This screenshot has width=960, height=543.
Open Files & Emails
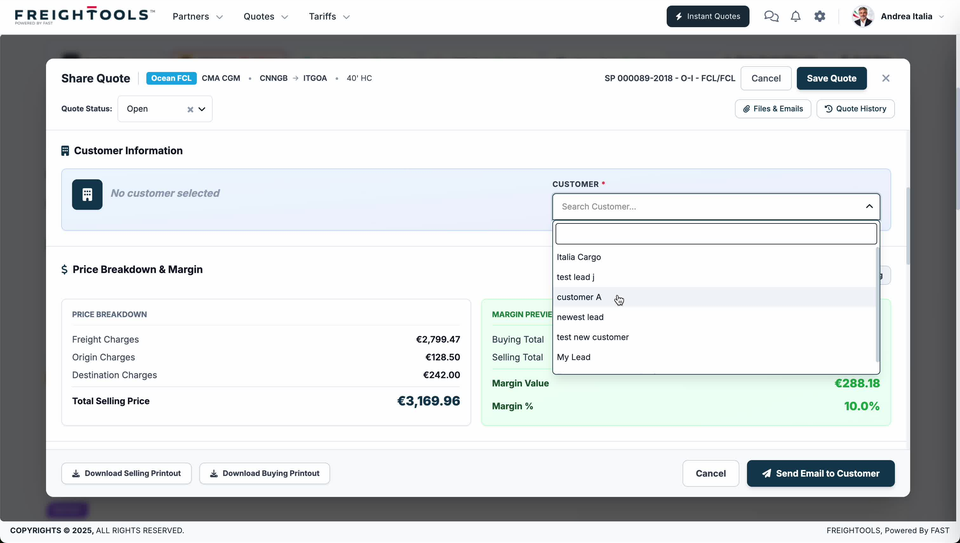click(773, 109)
